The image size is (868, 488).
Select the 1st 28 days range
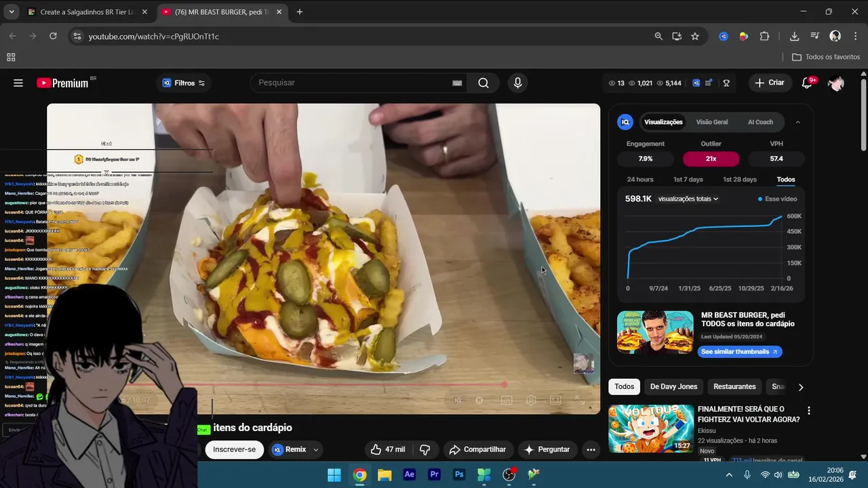click(x=739, y=180)
